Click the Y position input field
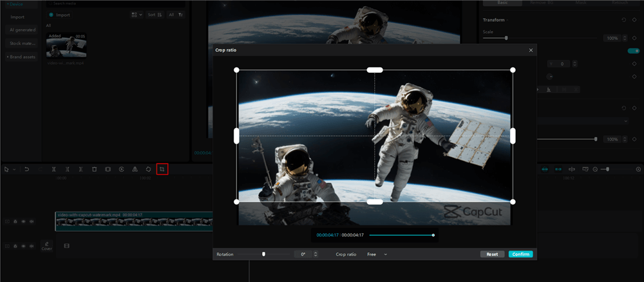 [559, 64]
